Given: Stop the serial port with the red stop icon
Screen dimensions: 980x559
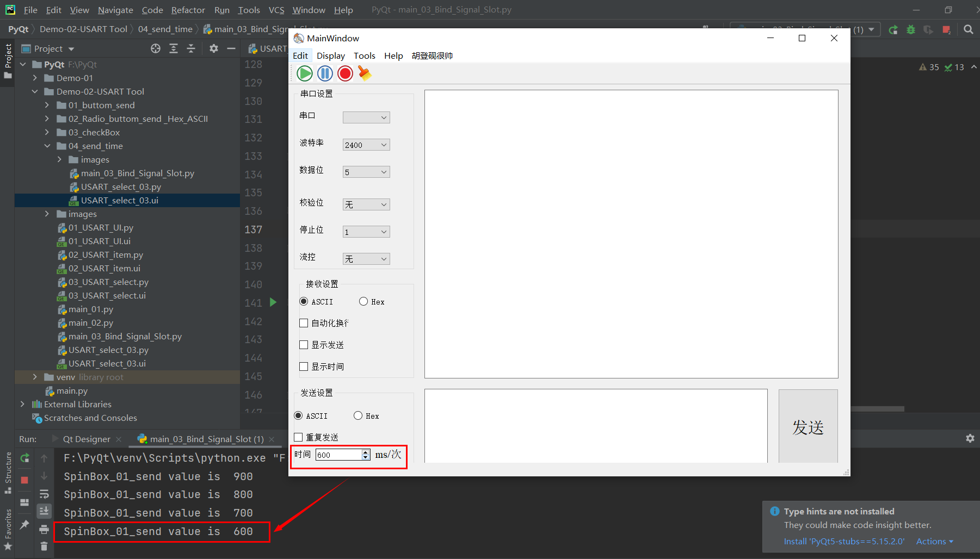Looking at the screenshot, I should click(345, 73).
